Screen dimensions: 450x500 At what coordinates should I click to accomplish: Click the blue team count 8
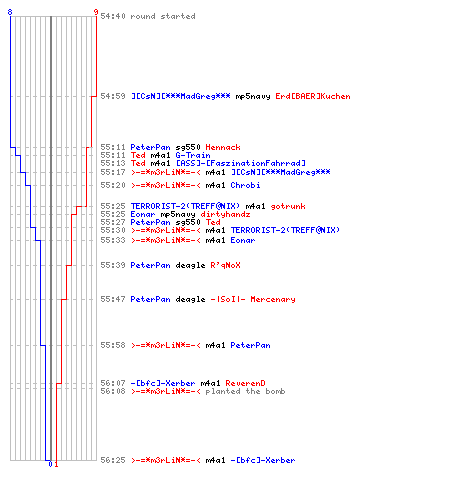(10, 12)
